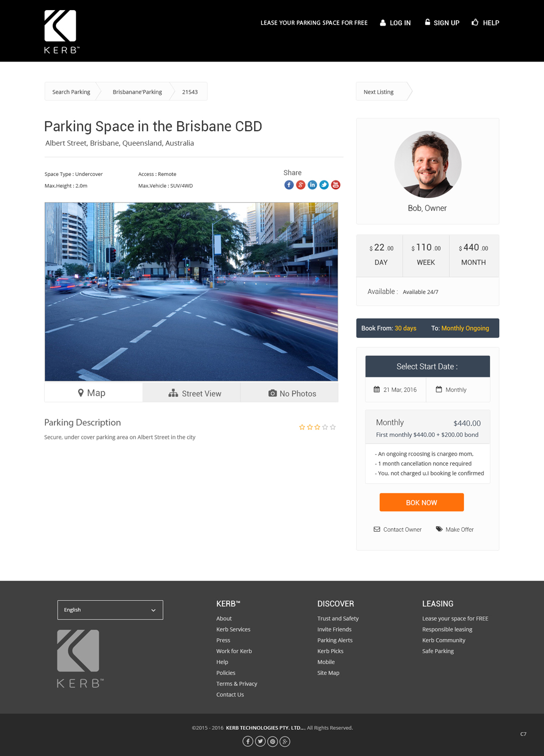
Task: Click the orange BOK NOW button
Action: (x=421, y=502)
